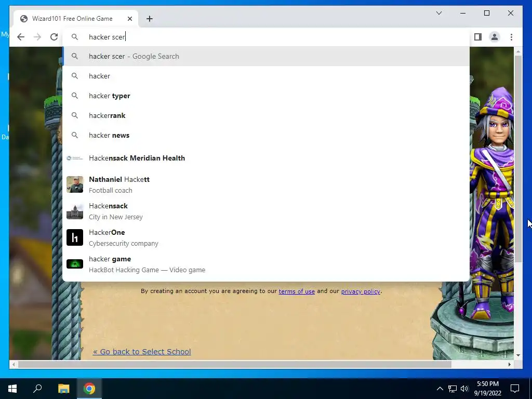Viewport: 532px width, 399px height.
Task: Click the horizontal scrollbar right arrow
Action: click(510, 364)
